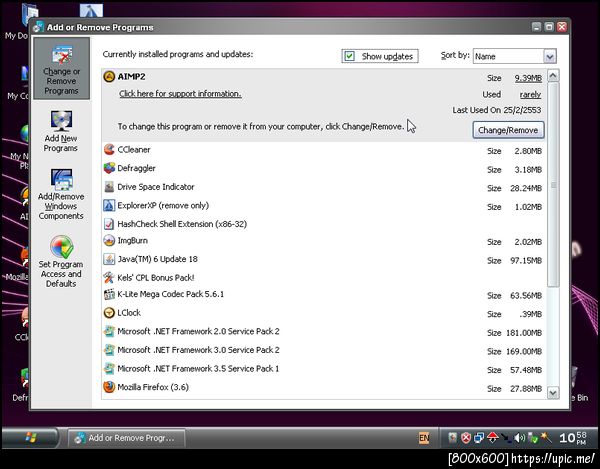Open Add New Programs panel
This screenshot has height=469, width=600.
point(60,131)
